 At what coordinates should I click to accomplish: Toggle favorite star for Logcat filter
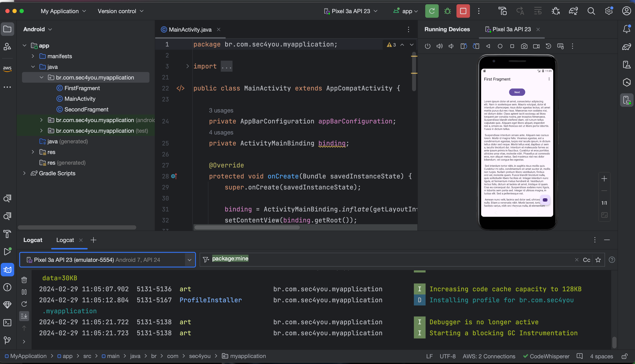pyautogui.click(x=598, y=260)
